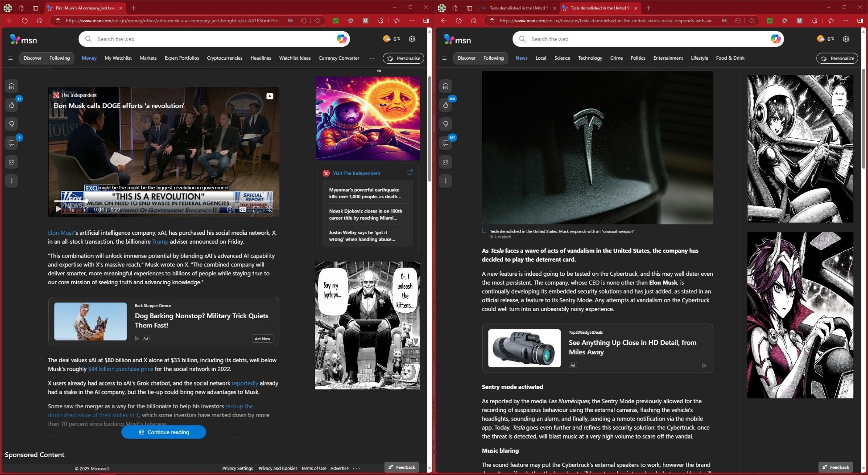Share the Tesla article in the right window
This screenshot has height=475, width=868.
[446, 162]
